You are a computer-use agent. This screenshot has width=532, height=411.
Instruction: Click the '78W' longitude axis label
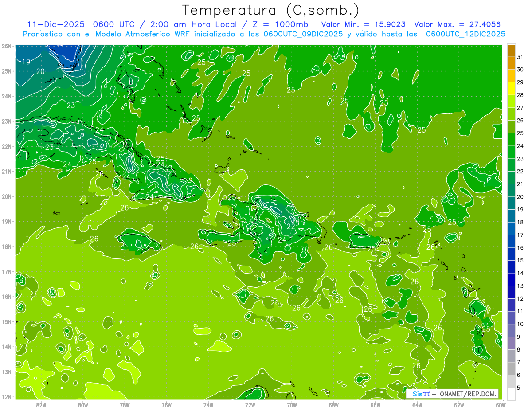click(x=125, y=405)
